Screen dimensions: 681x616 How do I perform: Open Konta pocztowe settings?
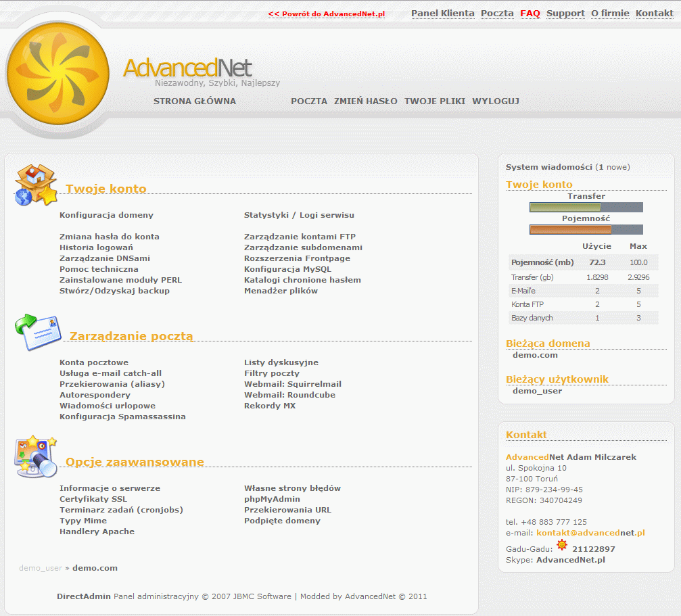click(94, 362)
